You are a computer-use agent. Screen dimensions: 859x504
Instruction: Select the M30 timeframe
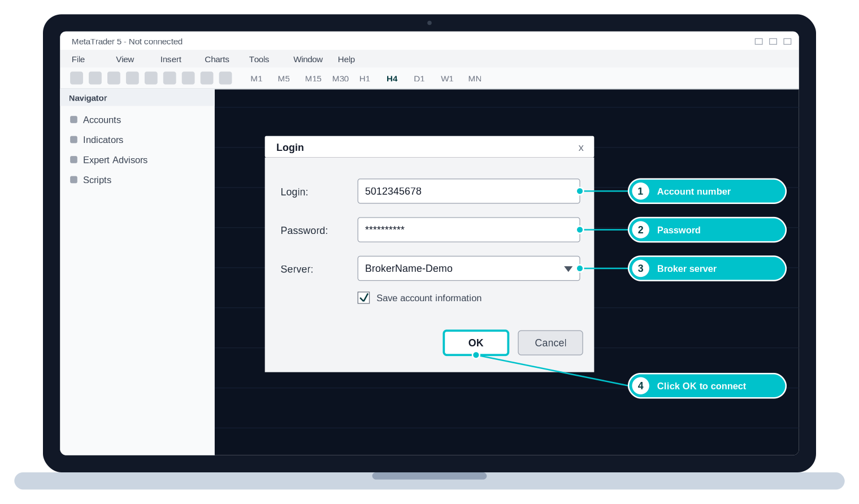point(340,79)
